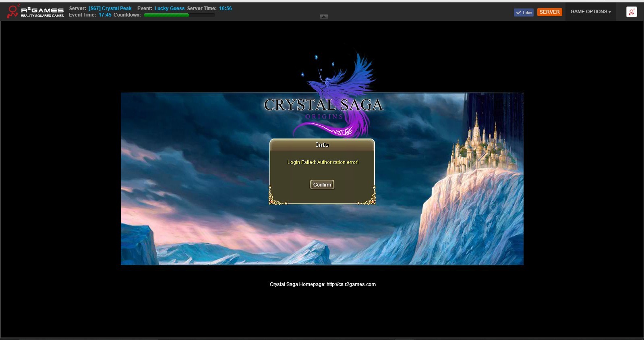Image resolution: width=644 pixels, height=340 pixels.
Task: Click the R2Games logo icon
Action: click(x=13, y=11)
